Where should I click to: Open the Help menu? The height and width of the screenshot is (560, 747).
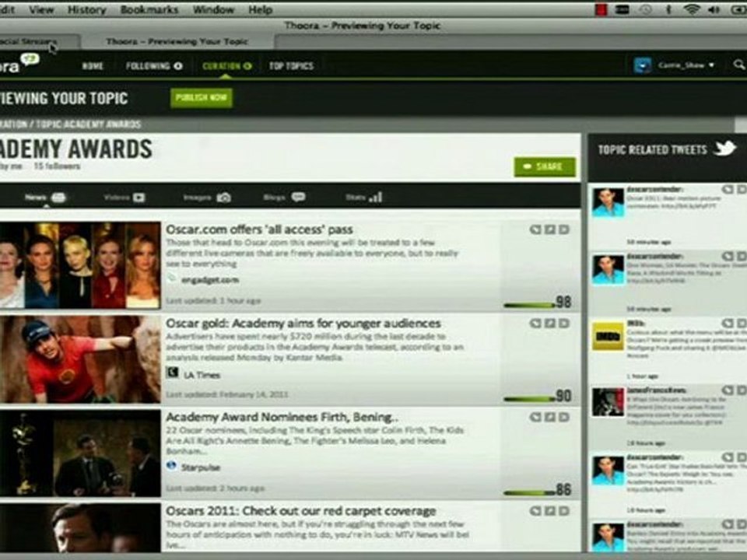pyautogui.click(x=260, y=9)
